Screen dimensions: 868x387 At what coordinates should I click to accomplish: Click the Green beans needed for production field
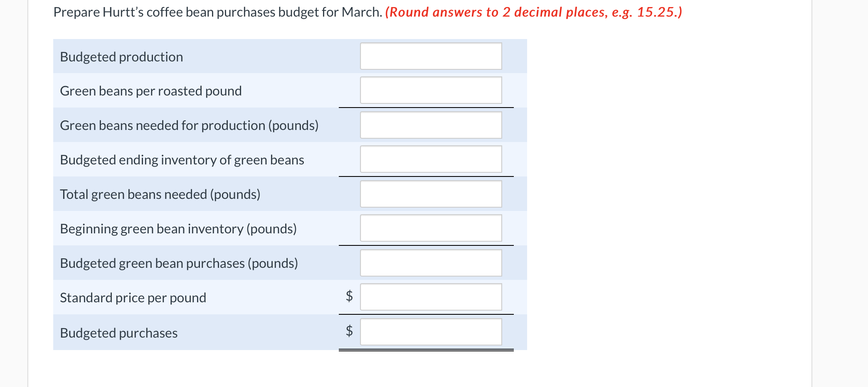tap(431, 124)
